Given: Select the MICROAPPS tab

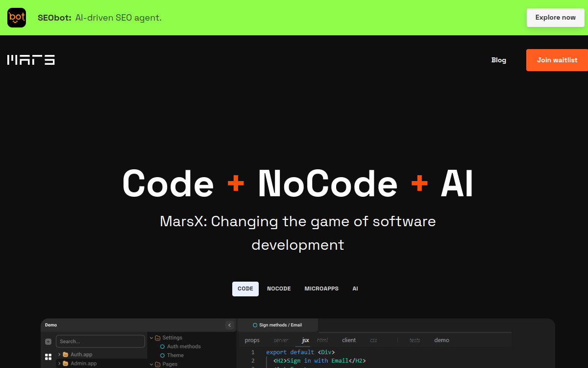Looking at the screenshot, I should [321, 289].
